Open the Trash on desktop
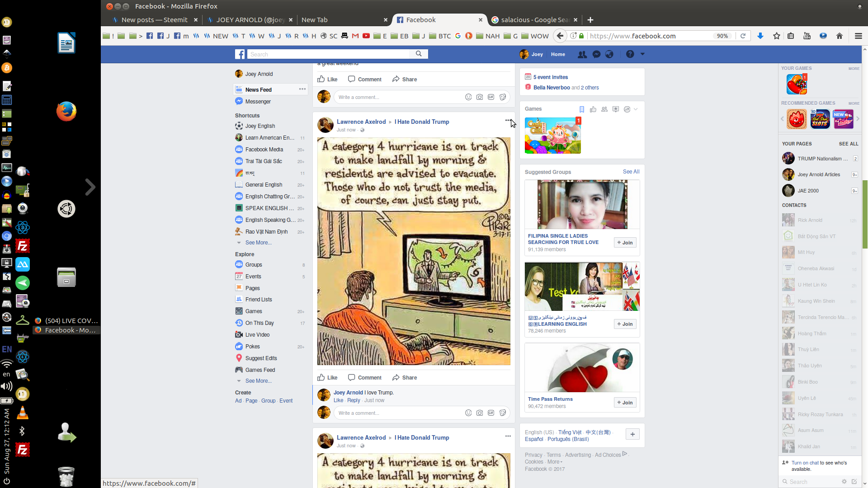868x488 pixels. [66, 476]
